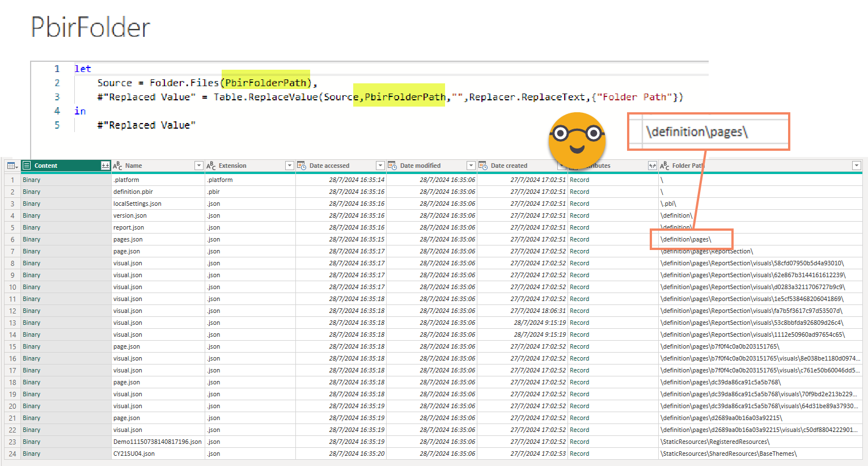
Task: Open the Folder Path filter dropdown
Action: (x=856, y=166)
